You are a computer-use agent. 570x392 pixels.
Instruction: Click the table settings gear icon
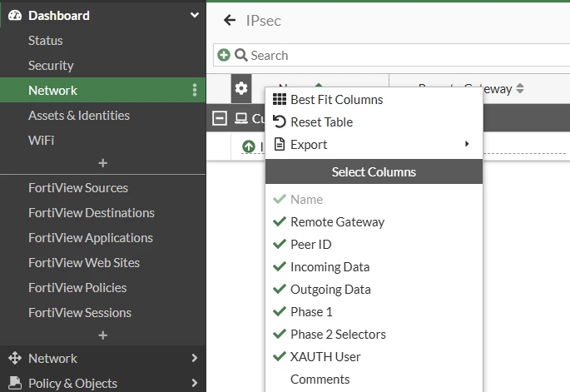click(241, 88)
